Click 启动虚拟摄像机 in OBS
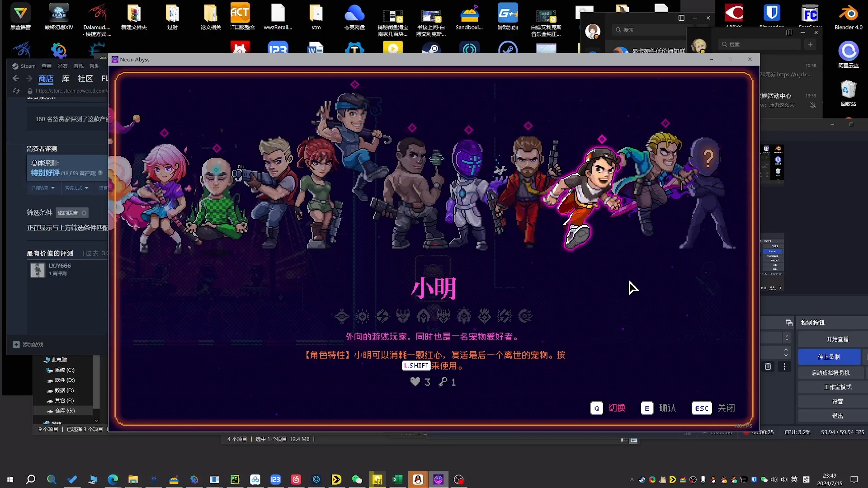The width and height of the screenshot is (868, 488). point(830,373)
